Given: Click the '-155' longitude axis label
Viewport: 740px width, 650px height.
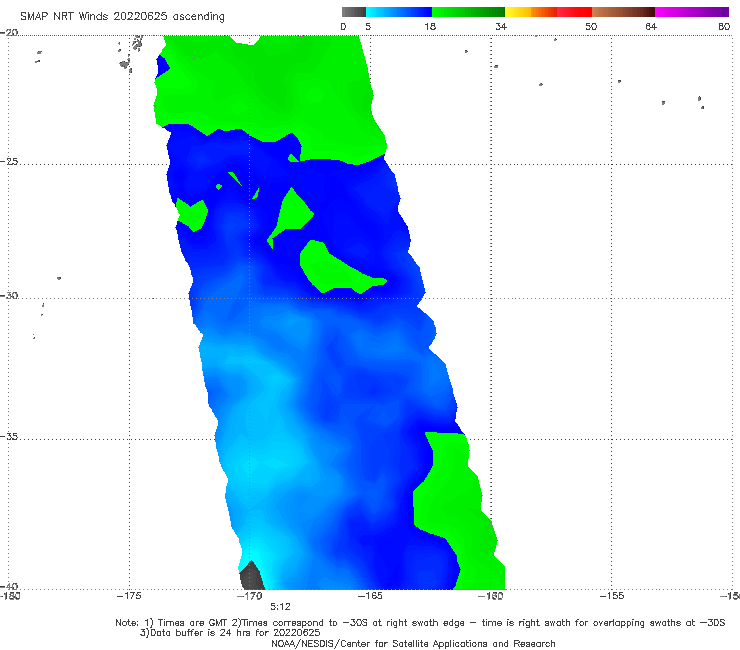Looking at the screenshot, I should [612, 596].
